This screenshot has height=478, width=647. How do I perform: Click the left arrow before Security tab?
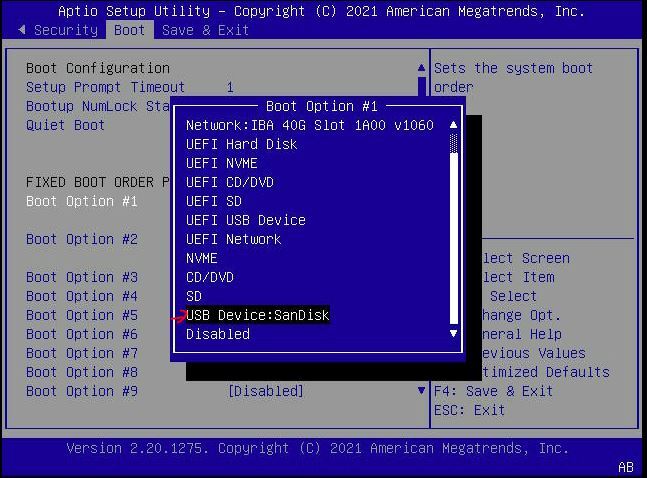22,30
